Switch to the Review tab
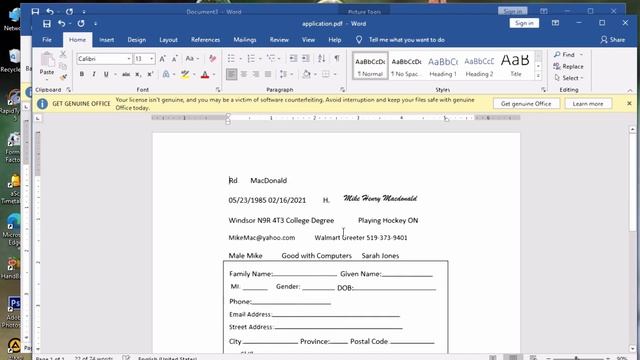 [279, 40]
